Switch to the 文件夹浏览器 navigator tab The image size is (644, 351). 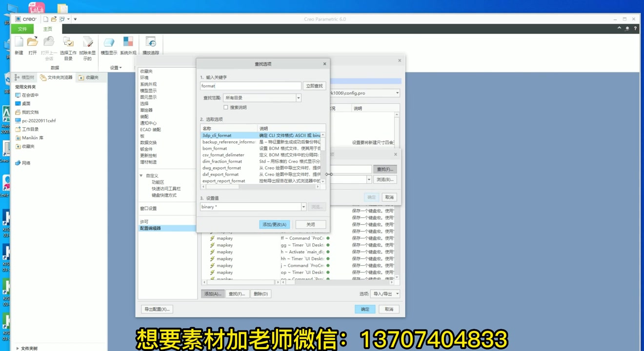click(x=57, y=78)
